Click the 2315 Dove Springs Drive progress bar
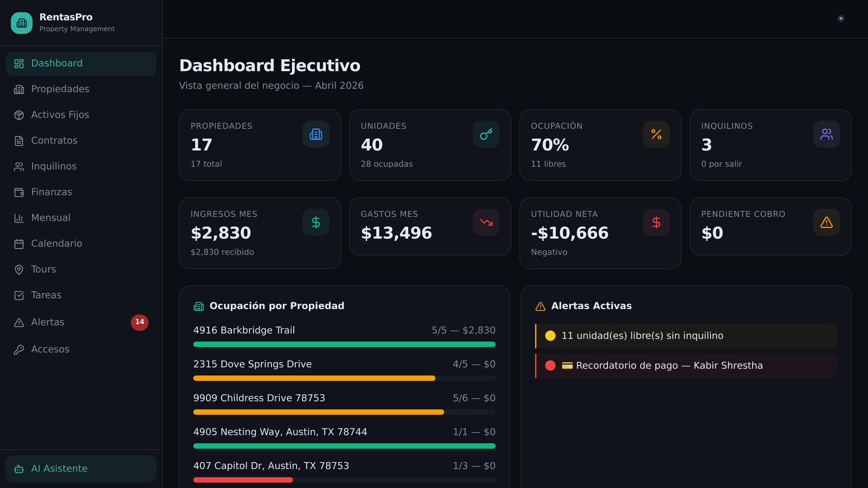The width and height of the screenshot is (868, 488). (344, 378)
